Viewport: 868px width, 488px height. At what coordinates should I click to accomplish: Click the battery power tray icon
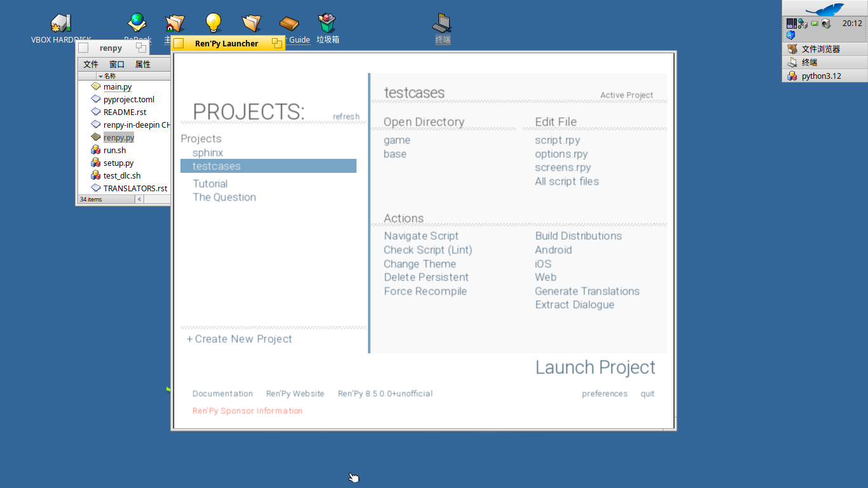pyautogui.click(x=815, y=24)
